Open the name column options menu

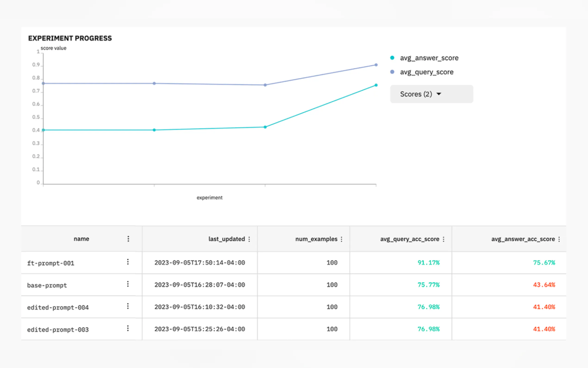point(128,239)
